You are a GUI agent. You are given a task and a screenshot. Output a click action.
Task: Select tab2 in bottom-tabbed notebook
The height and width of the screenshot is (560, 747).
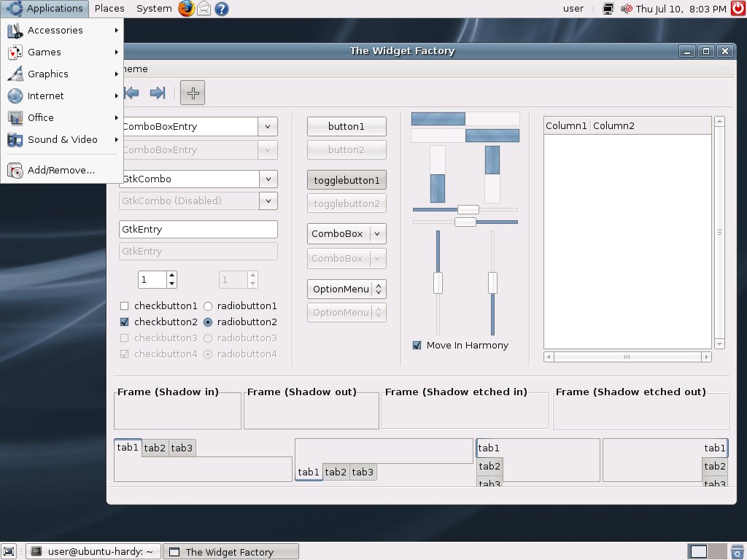pyautogui.click(x=336, y=472)
